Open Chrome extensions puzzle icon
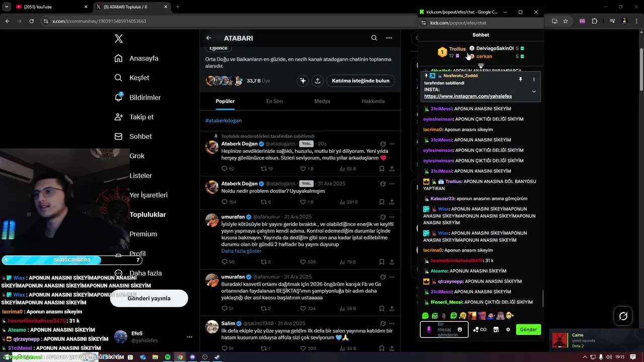The height and width of the screenshot is (362, 644). coord(594,21)
